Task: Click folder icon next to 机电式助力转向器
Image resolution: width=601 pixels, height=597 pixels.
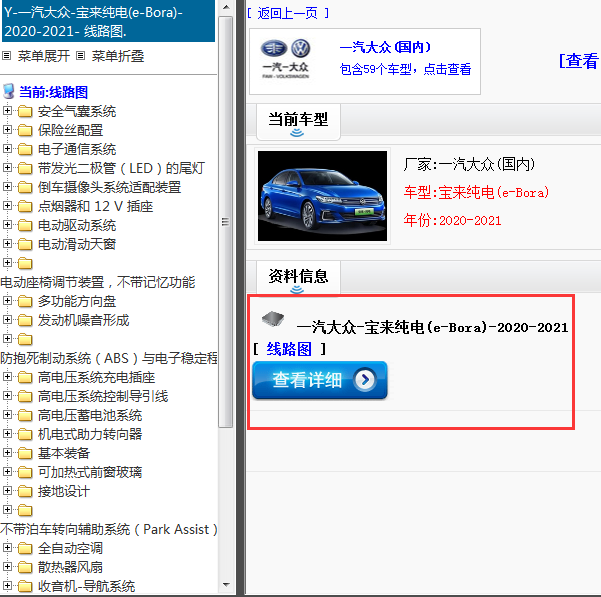Action: point(25,434)
